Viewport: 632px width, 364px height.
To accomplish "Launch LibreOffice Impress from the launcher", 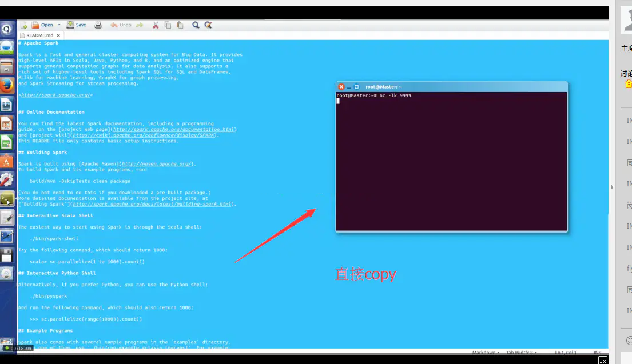I will pos(6,123).
